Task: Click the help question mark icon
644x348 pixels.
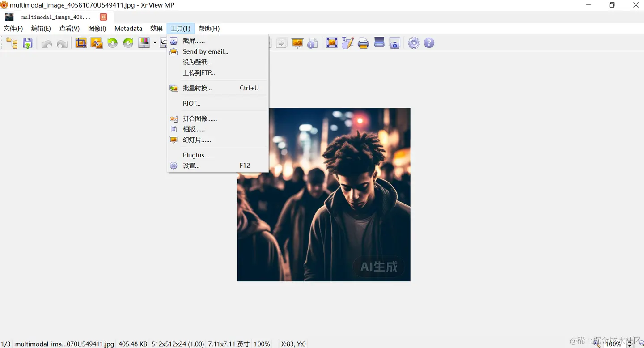Action: pyautogui.click(x=429, y=43)
